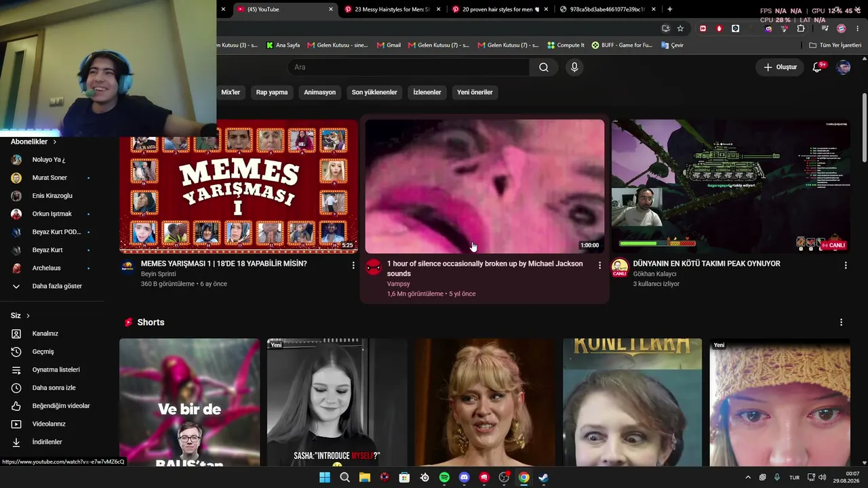The height and width of the screenshot is (488, 868).
Task: Select the Son yüklenenler filter chip
Action: 374,92
